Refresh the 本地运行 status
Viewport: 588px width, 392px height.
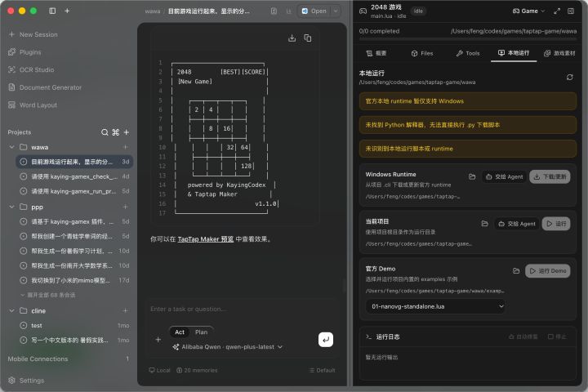tap(570, 78)
